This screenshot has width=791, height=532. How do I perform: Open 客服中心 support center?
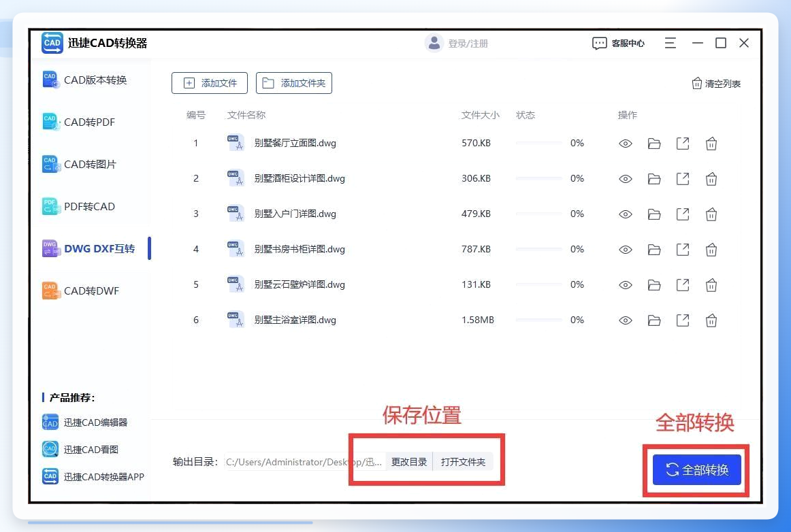click(619, 44)
